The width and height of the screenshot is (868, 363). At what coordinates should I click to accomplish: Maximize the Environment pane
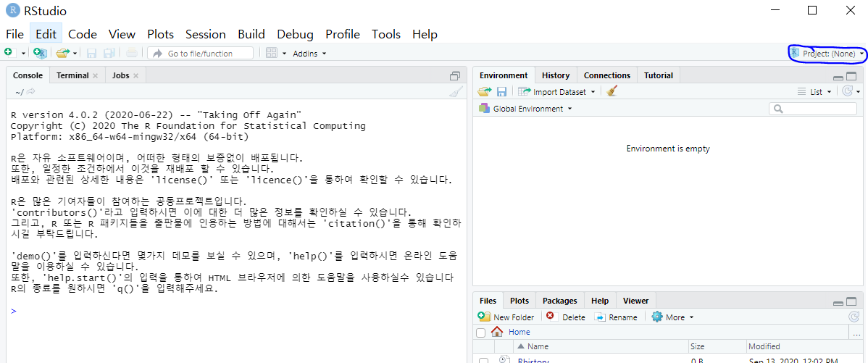851,77
